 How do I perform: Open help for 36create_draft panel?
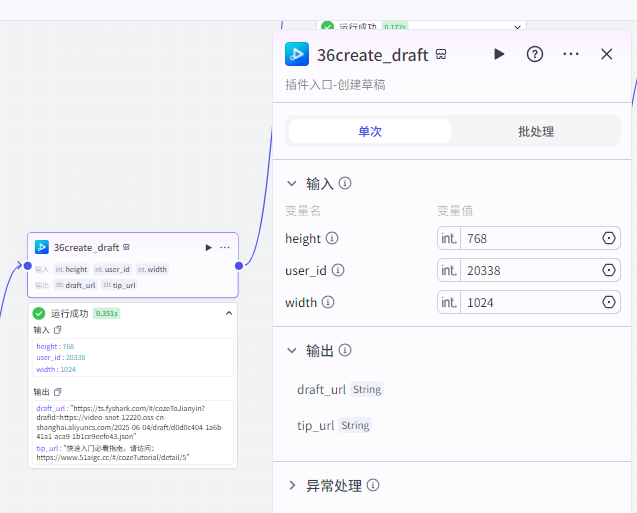point(535,54)
